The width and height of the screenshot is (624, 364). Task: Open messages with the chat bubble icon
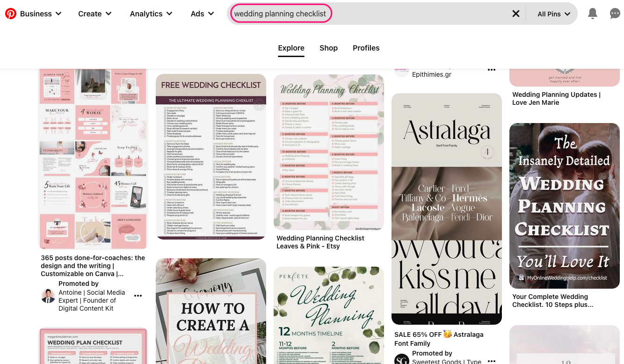click(x=615, y=14)
